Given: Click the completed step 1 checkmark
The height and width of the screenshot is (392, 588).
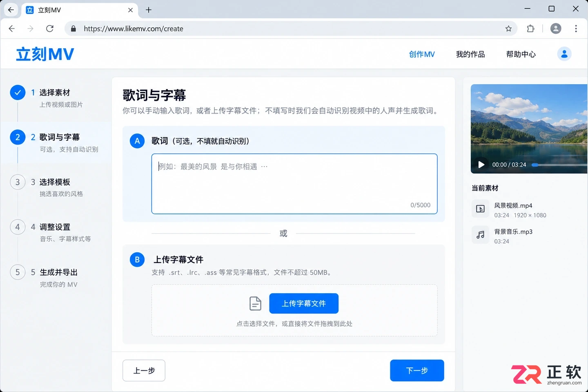Looking at the screenshot, I should click(18, 93).
